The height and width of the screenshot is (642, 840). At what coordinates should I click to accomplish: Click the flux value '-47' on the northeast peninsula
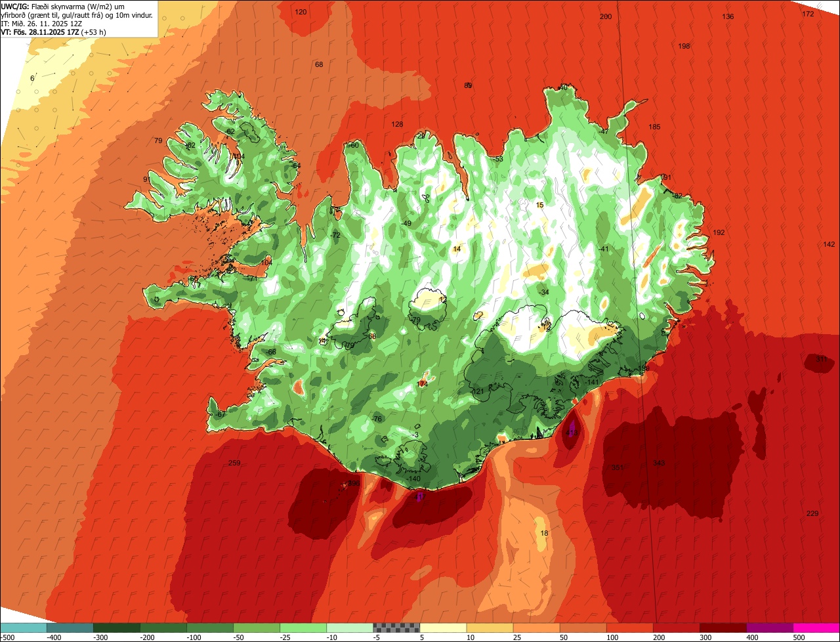tap(603, 131)
